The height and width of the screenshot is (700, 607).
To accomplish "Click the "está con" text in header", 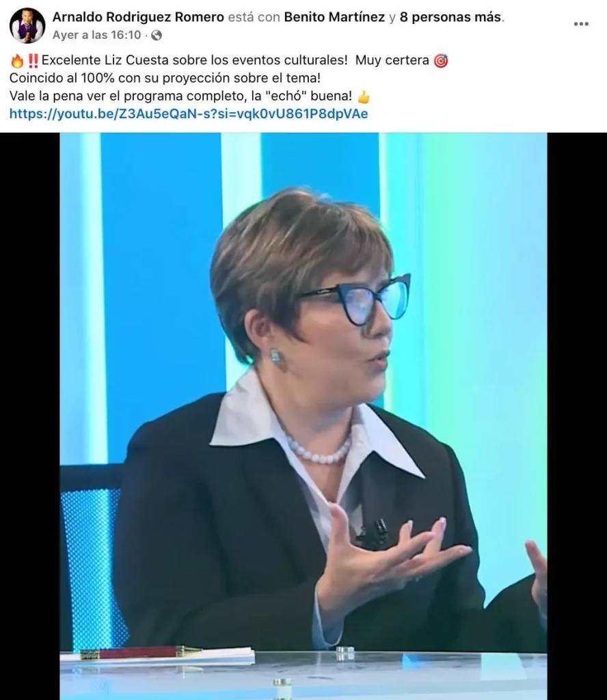I will (254, 17).
